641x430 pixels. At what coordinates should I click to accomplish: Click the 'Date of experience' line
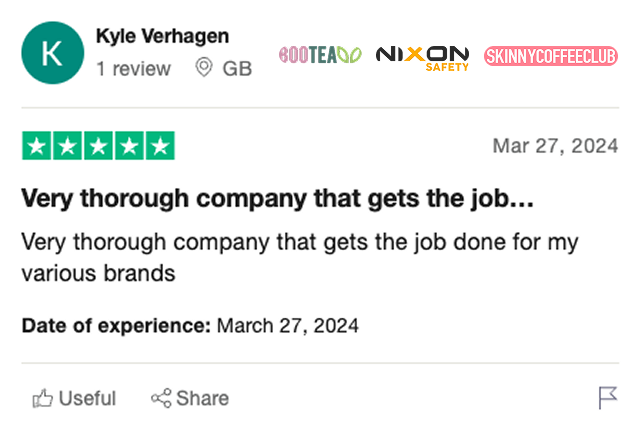[190, 326]
